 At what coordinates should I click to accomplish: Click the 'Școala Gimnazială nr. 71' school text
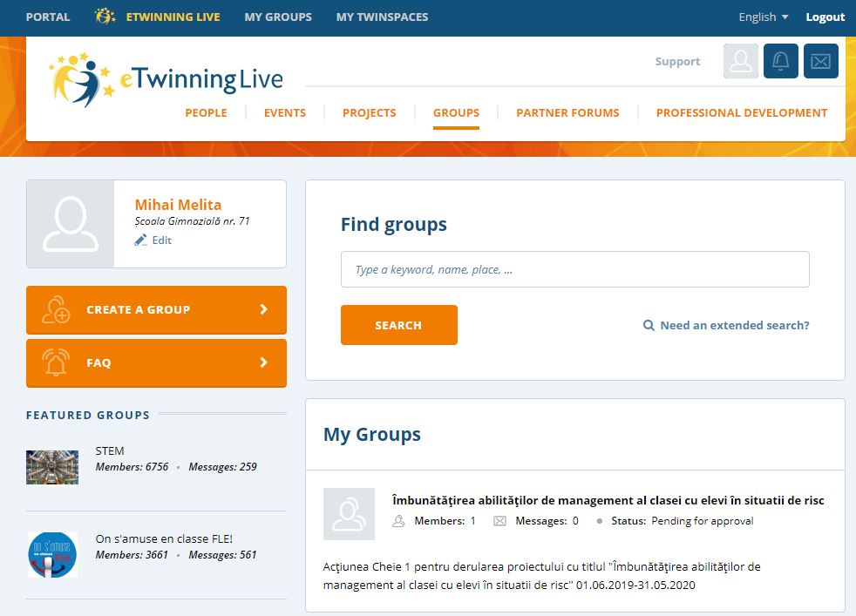pos(192,221)
